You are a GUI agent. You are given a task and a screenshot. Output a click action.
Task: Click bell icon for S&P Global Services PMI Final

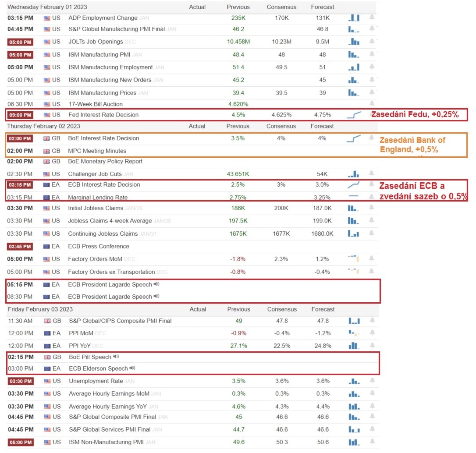click(372, 429)
